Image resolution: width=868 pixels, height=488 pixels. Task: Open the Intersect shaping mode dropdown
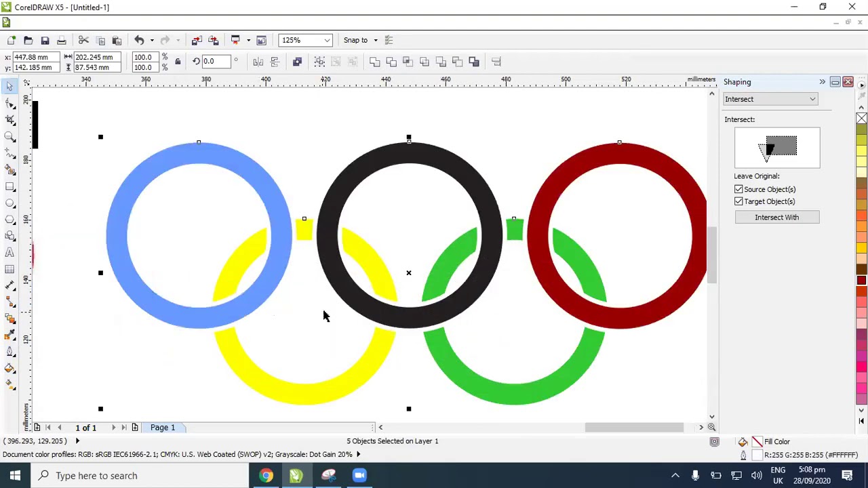(770, 99)
